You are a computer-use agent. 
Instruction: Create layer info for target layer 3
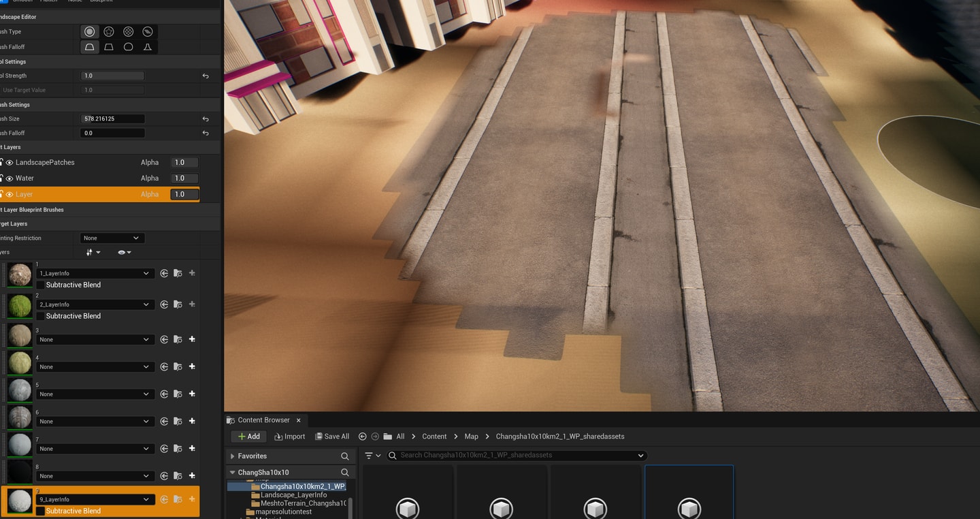tap(192, 339)
